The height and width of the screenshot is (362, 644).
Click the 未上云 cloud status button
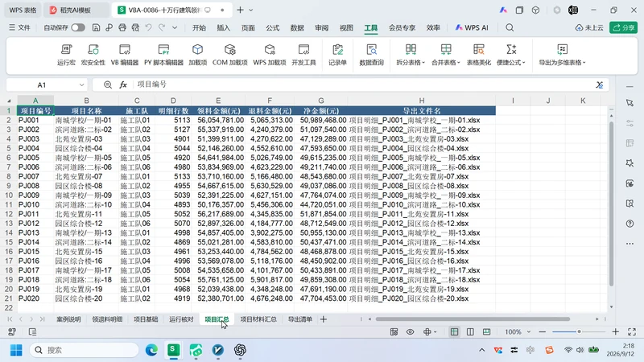coord(589,27)
